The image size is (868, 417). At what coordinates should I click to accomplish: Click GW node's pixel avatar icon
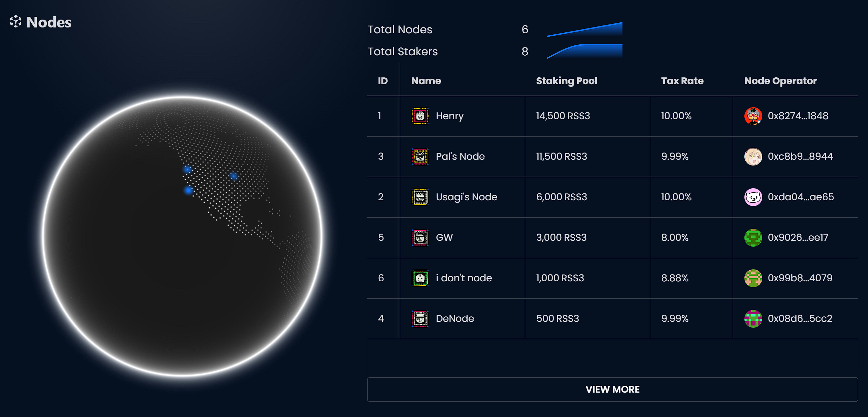[420, 238]
